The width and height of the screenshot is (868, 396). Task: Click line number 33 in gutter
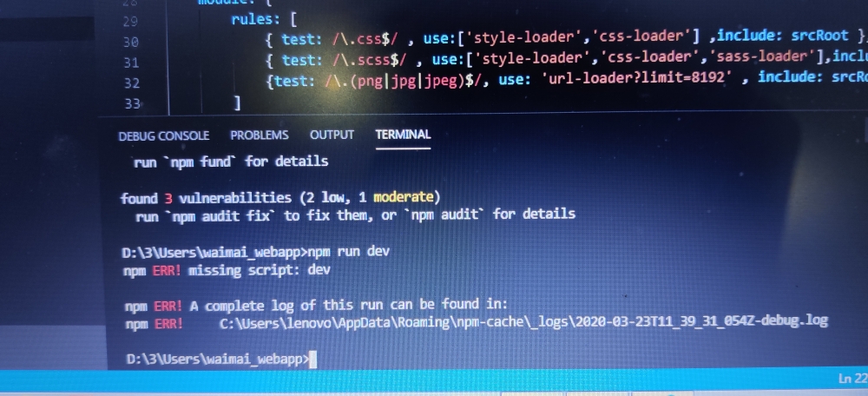pyautogui.click(x=132, y=103)
